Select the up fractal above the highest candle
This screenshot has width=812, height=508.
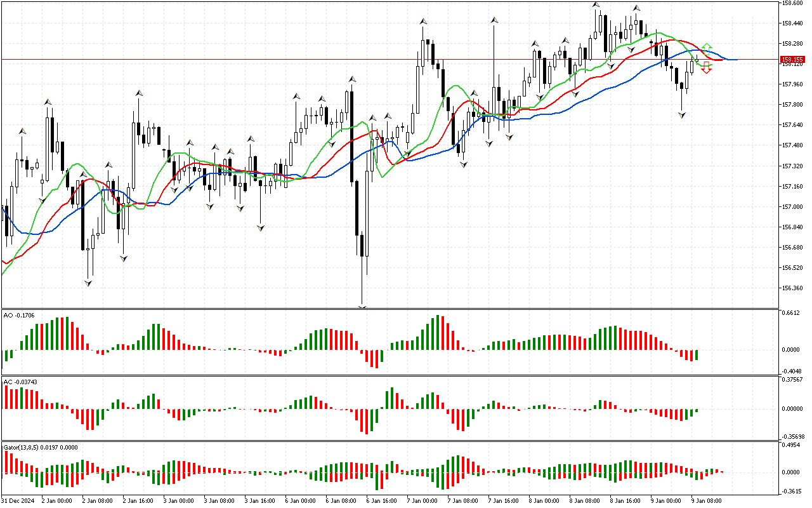[x=596, y=5]
